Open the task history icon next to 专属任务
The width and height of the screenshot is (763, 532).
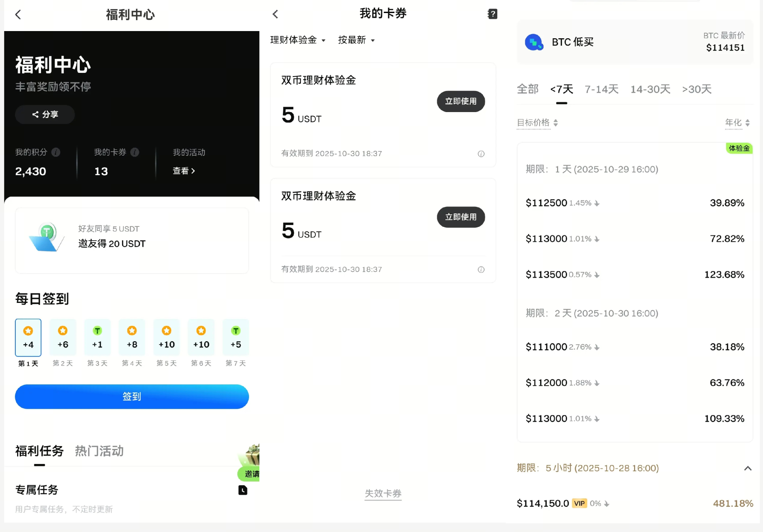coord(243,490)
